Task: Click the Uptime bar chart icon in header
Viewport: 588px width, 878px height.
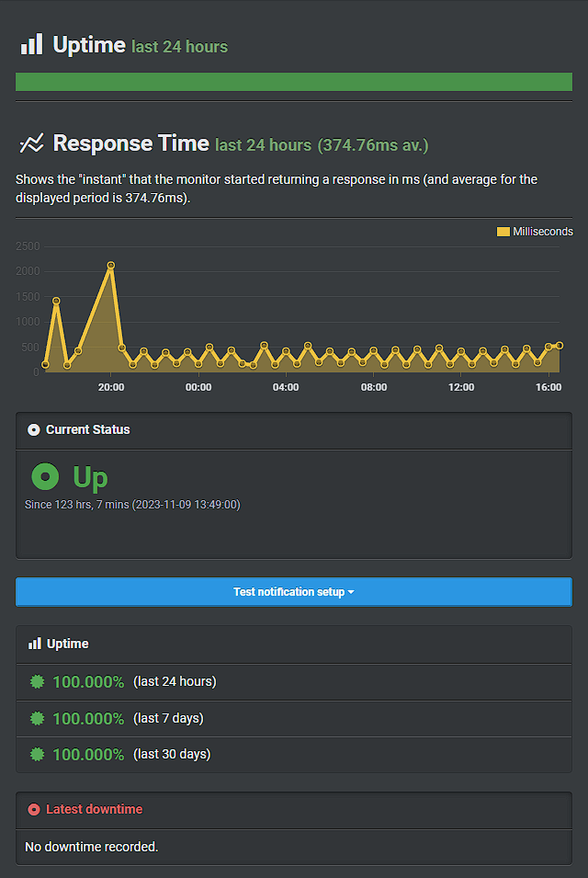Action: click(31, 44)
